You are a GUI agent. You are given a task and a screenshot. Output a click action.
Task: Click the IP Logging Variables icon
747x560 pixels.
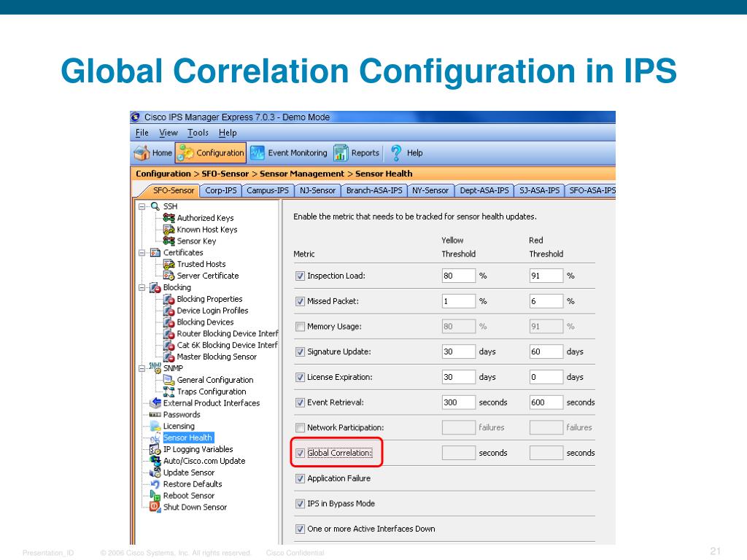[x=155, y=449]
